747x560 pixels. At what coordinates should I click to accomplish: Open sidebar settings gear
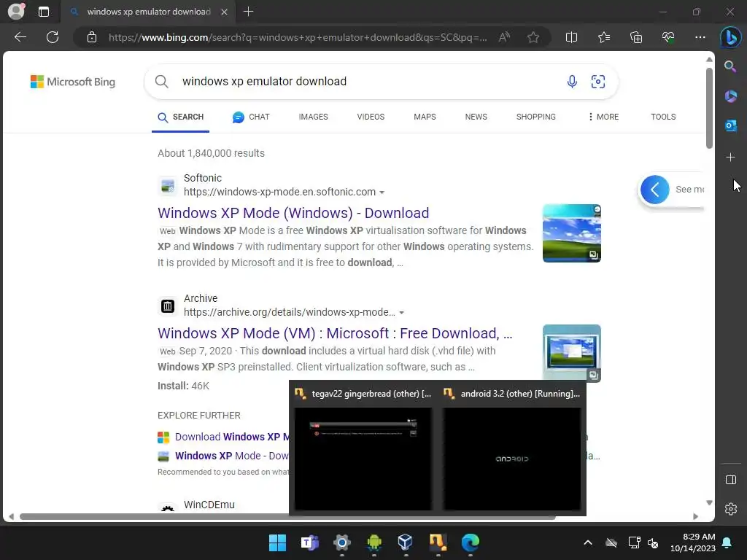pos(731,509)
